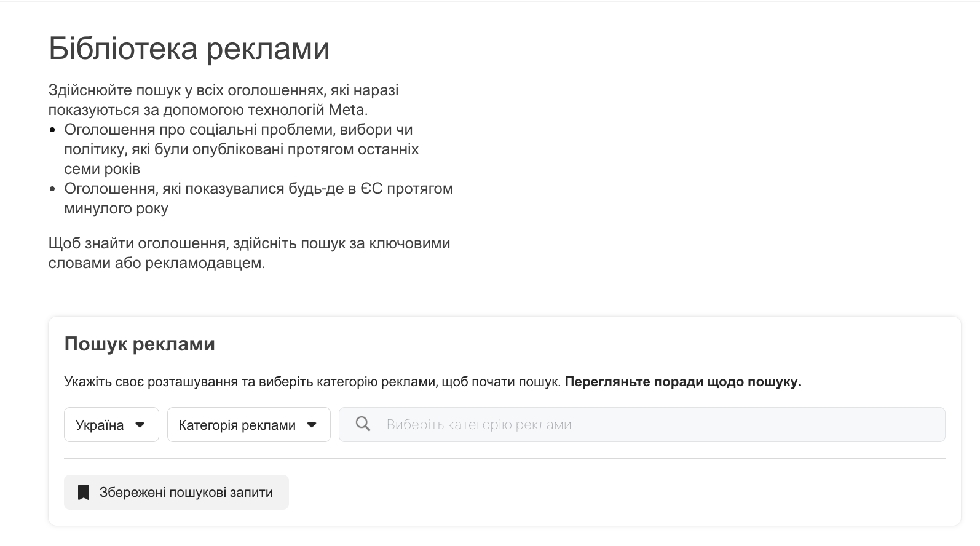Focus the Виберіть категорію реклами search field

coord(642,424)
